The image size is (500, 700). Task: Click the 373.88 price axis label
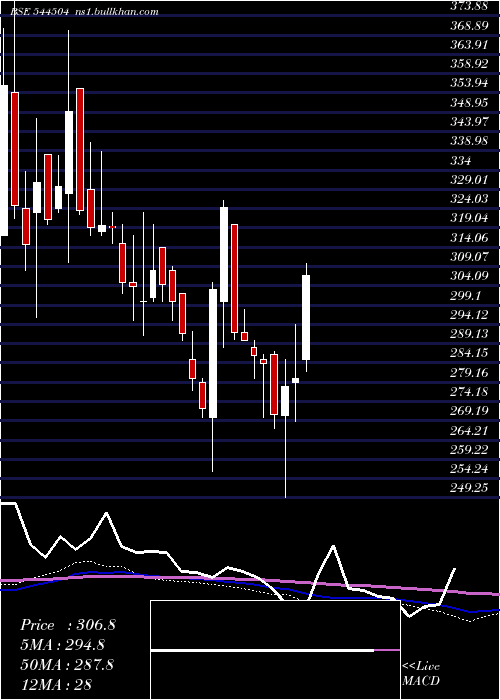click(x=469, y=6)
